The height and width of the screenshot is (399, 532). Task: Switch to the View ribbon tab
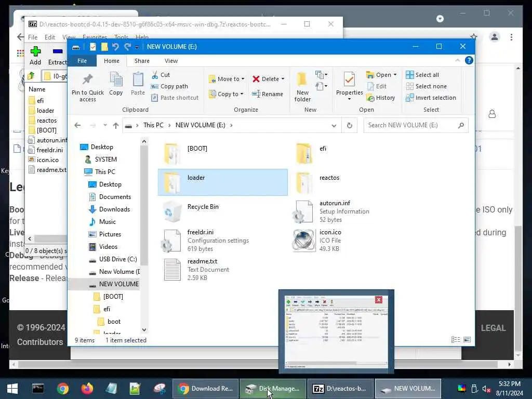point(171,61)
